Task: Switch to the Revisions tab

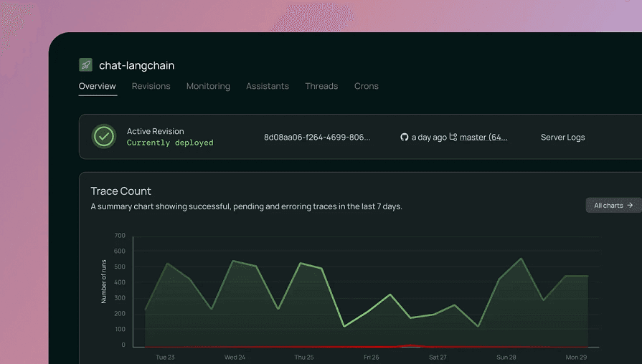Action: (151, 86)
